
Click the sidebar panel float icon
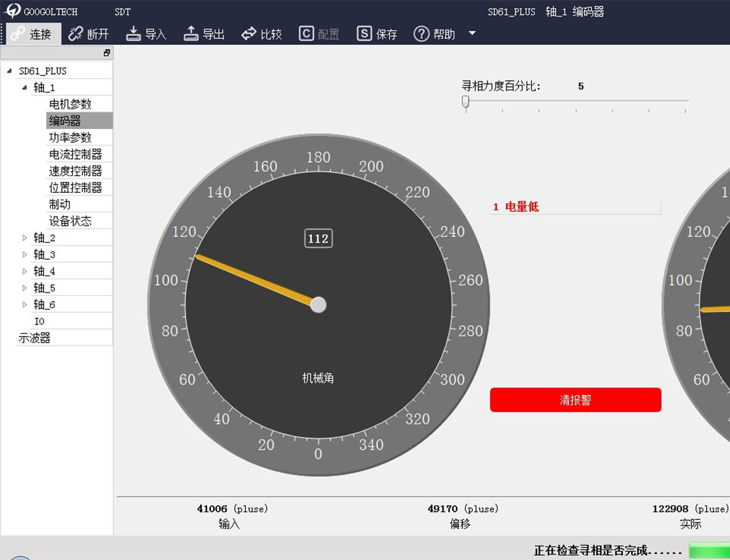[107, 53]
